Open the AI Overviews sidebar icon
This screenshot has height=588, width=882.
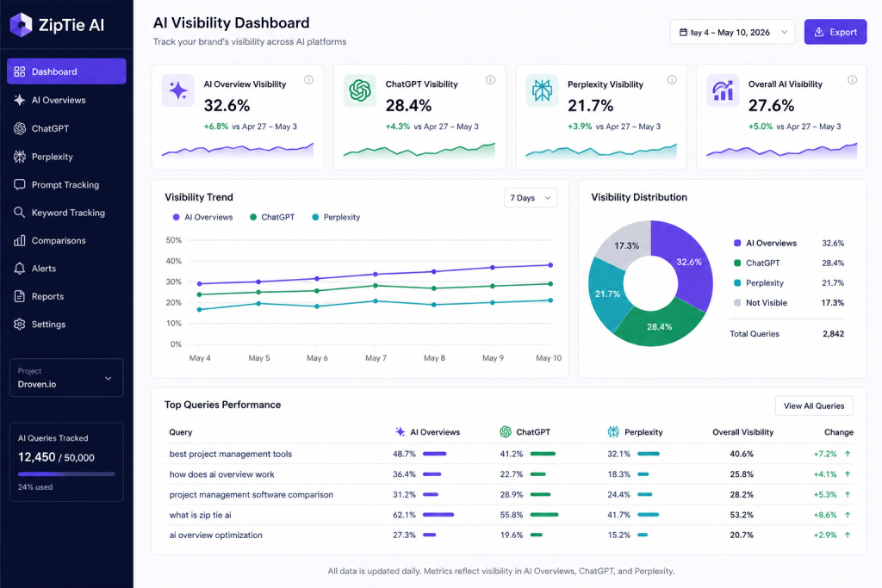tap(20, 100)
